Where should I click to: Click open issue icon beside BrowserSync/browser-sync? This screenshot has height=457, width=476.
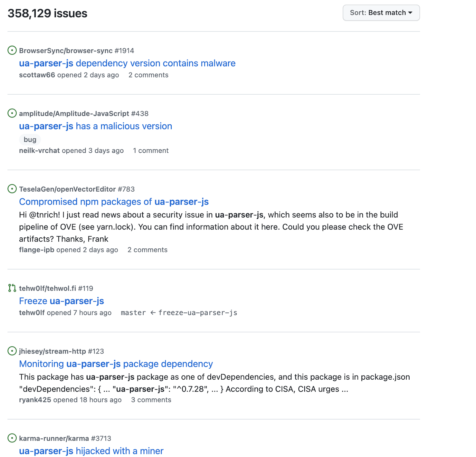point(12,50)
